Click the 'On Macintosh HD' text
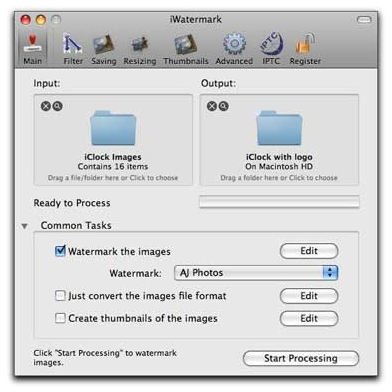 pos(279,166)
